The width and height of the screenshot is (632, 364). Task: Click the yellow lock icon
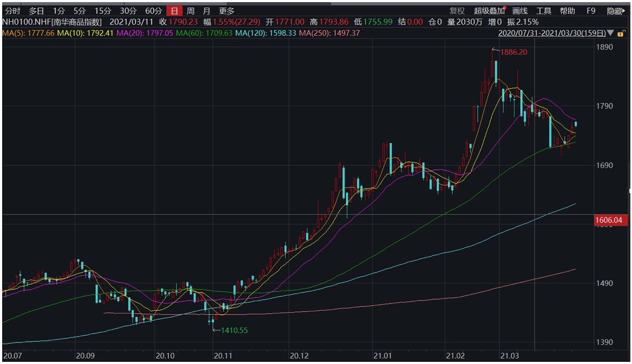[621, 33]
